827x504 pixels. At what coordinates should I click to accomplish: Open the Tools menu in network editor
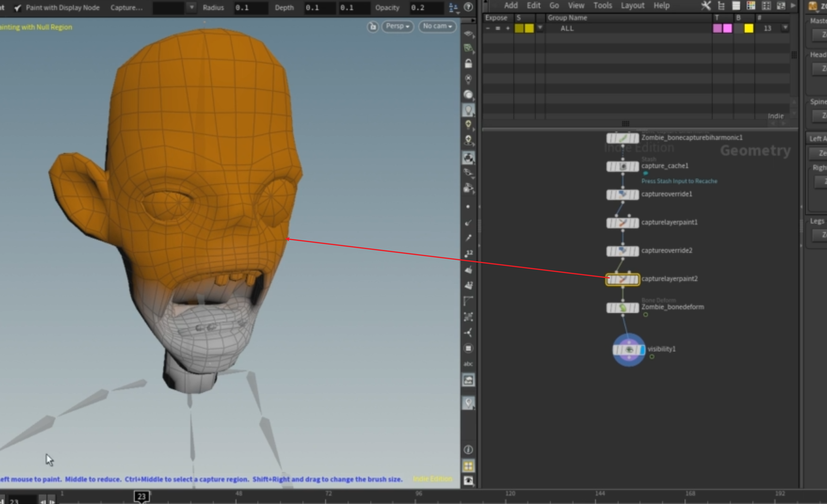coord(602,6)
